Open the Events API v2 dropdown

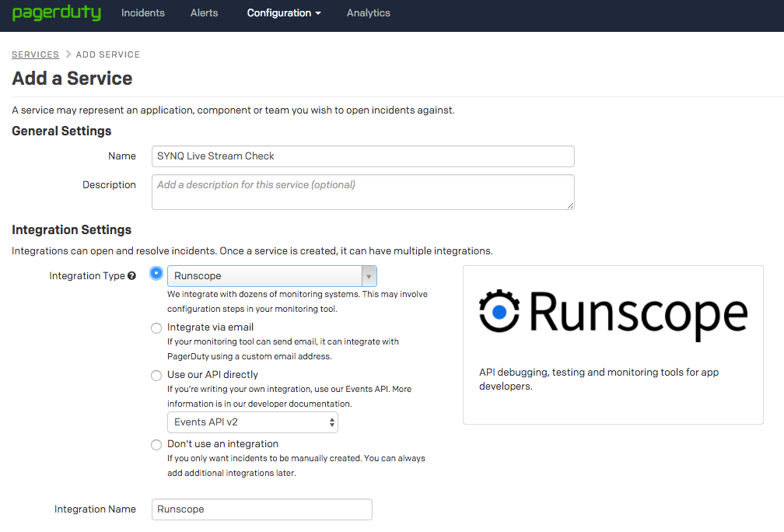[x=253, y=422]
